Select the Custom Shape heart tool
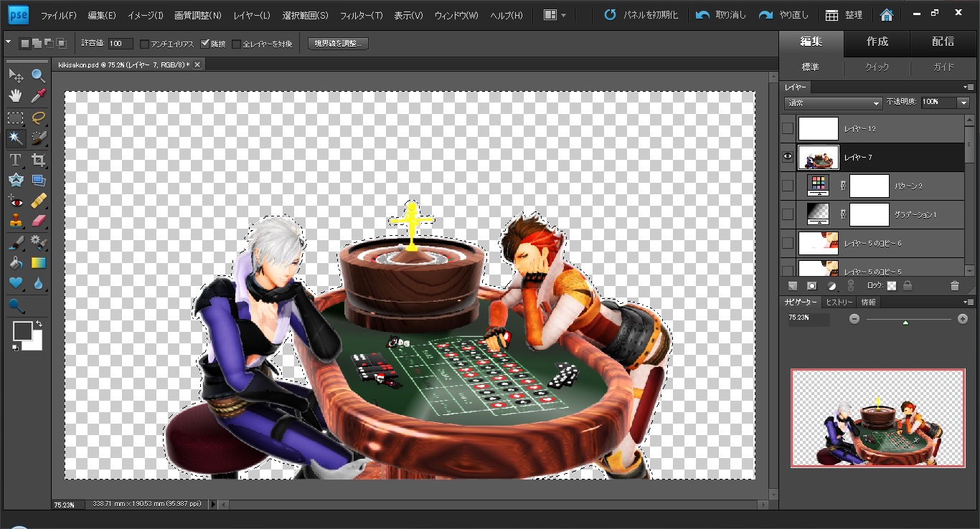This screenshot has height=529, width=980. coord(15,284)
